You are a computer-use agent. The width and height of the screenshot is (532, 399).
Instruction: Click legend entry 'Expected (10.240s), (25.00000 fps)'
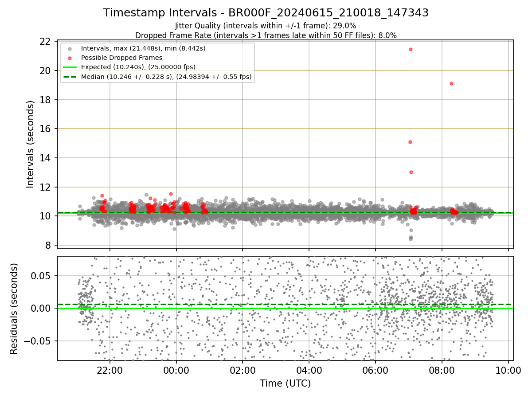pos(138,67)
